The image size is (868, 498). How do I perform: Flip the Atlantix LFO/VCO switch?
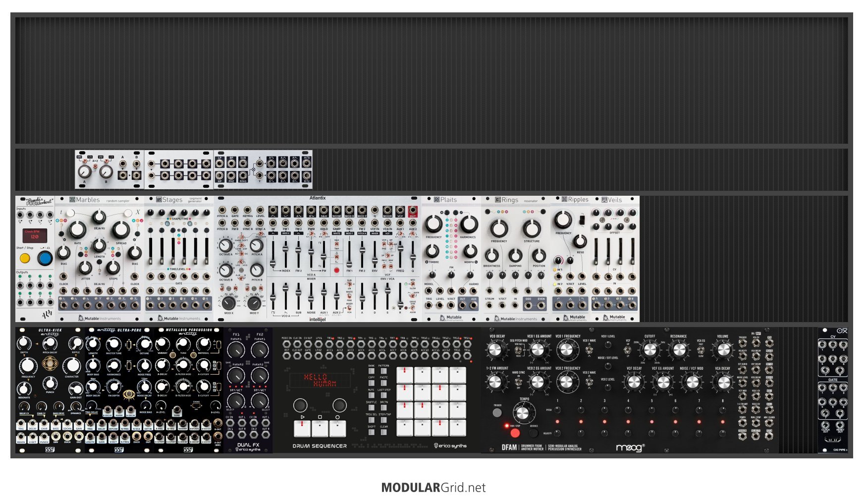241,262
